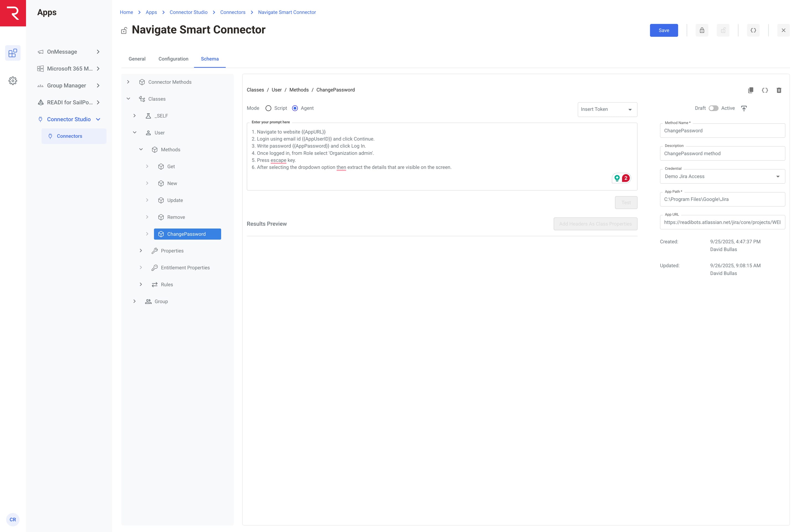Select the OnMessage megaphone icon
Viewport: 798px width, 532px height.
[x=40, y=52]
